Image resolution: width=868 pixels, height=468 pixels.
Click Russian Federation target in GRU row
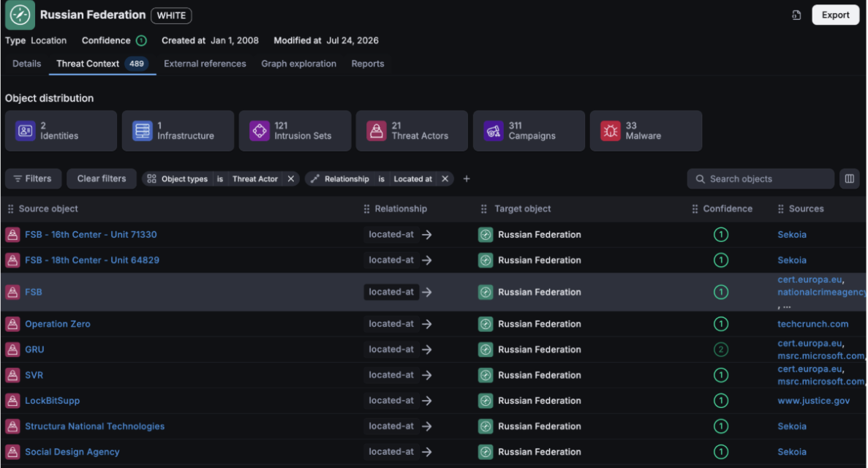click(x=539, y=350)
